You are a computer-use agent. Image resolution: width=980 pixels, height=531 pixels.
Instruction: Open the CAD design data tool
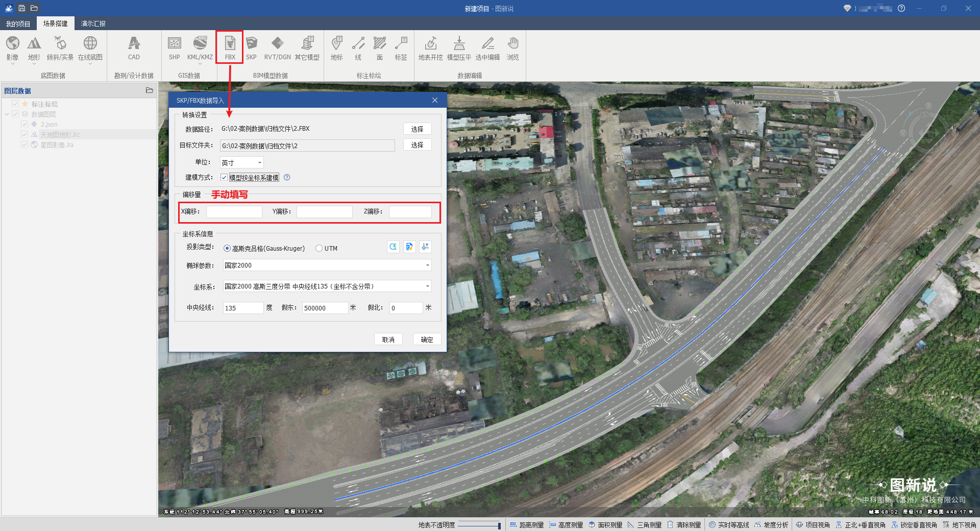coord(134,47)
